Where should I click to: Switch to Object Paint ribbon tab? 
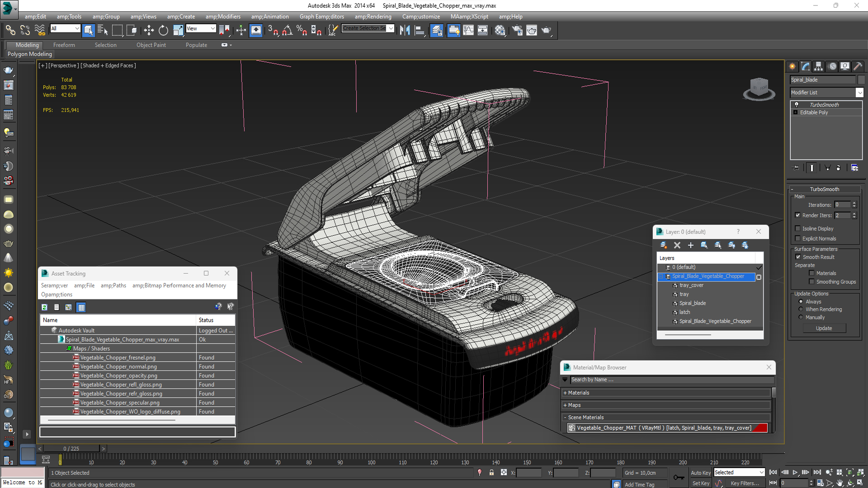[151, 45]
